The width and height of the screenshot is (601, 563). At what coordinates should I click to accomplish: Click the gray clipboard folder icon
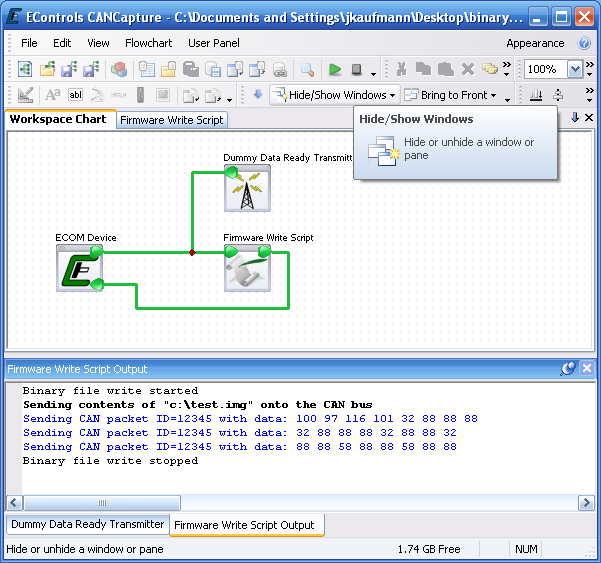(x=190, y=69)
